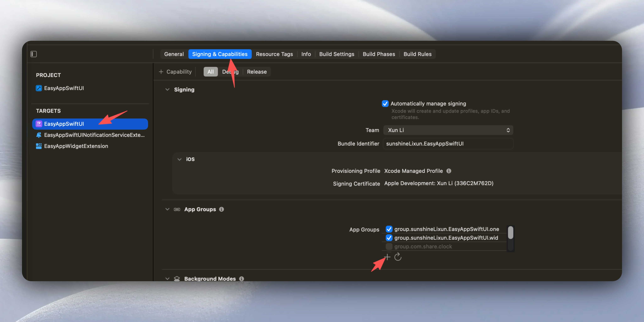
Task: Click the bell icon on EasyAppSwiftUINotificationServiceExtension
Action: (x=39, y=135)
